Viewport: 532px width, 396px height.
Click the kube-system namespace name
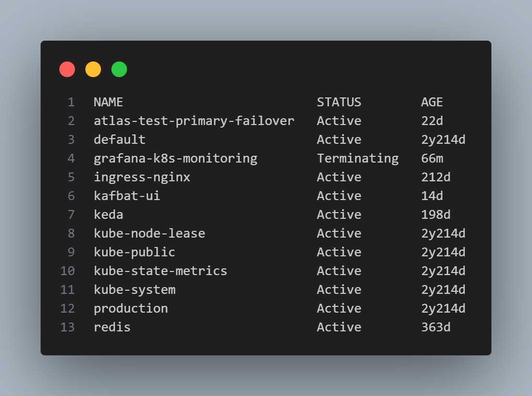click(x=134, y=290)
